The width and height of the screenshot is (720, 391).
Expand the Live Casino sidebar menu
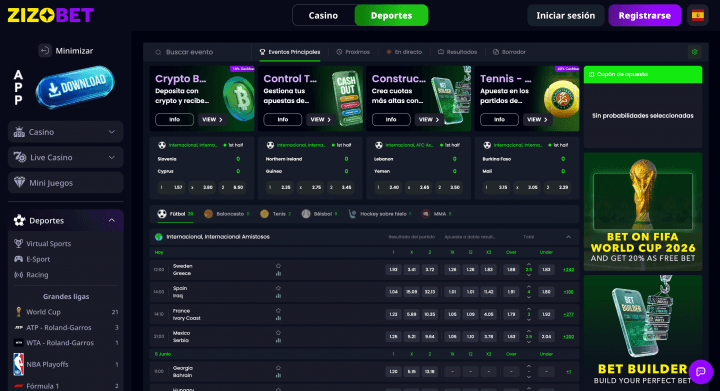point(66,157)
